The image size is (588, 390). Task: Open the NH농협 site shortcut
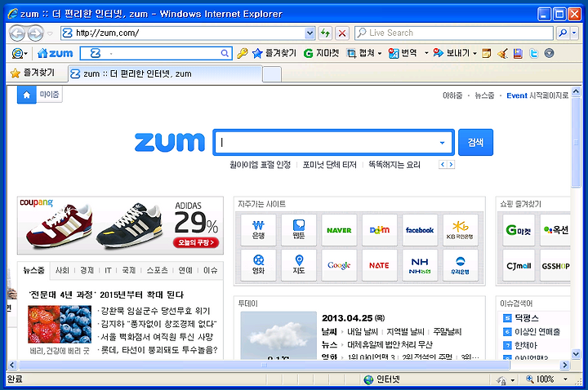pyautogui.click(x=420, y=265)
